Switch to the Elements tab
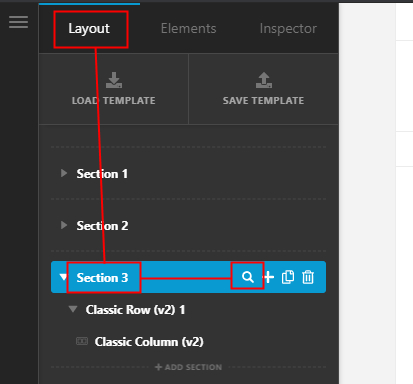Screen dimensions: 413x384 (x=188, y=29)
